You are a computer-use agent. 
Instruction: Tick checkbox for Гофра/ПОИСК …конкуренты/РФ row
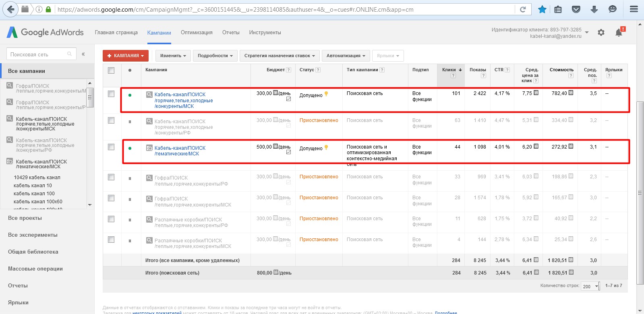pyautogui.click(x=111, y=177)
